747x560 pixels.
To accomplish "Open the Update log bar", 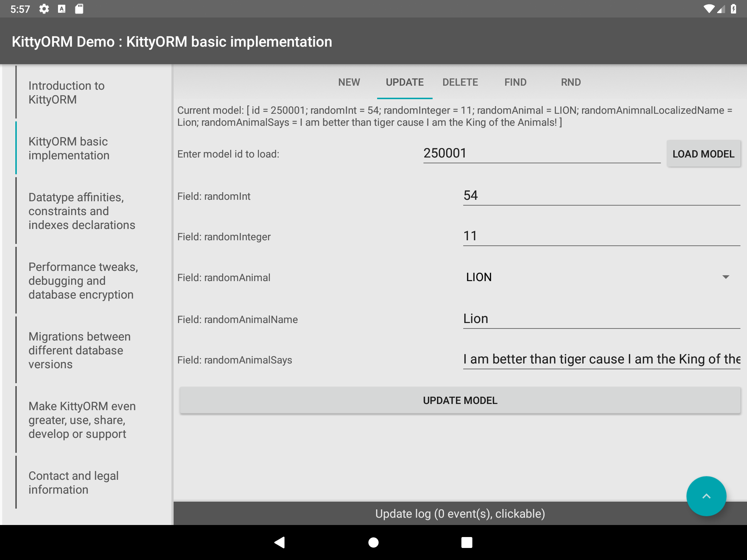I will (460, 513).
